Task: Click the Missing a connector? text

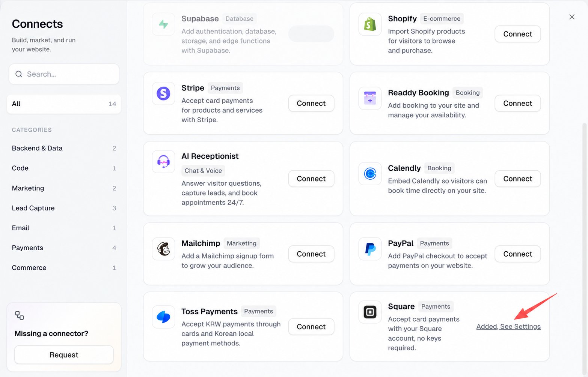Action: (x=51, y=333)
